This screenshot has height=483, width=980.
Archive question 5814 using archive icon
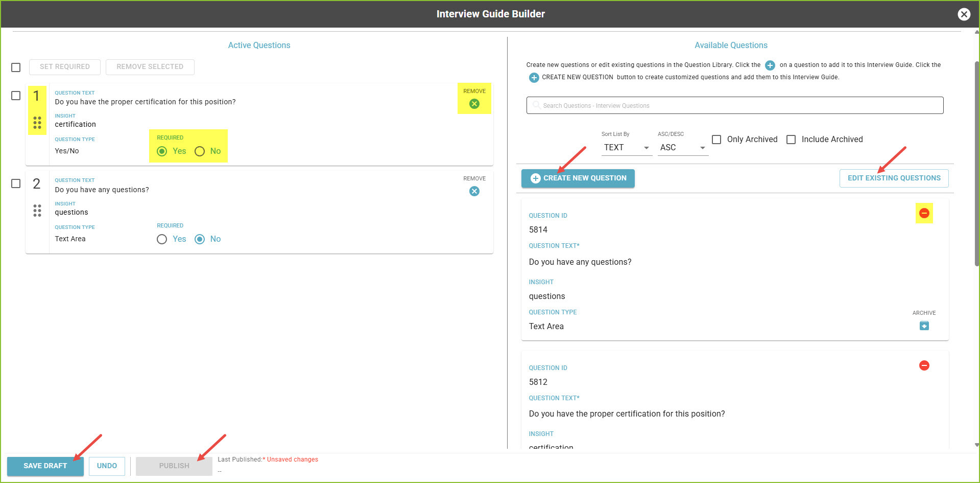point(924,326)
